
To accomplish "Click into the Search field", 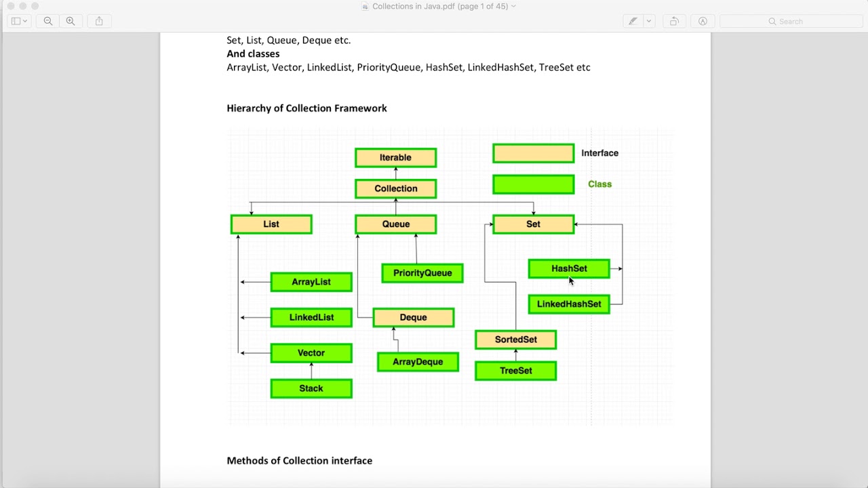I will [790, 21].
